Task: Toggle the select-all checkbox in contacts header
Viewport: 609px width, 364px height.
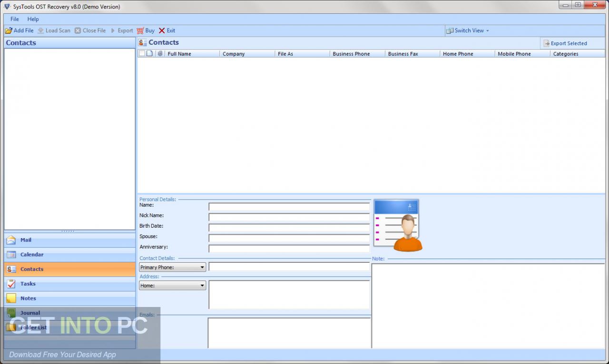Action: pos(142,54)
